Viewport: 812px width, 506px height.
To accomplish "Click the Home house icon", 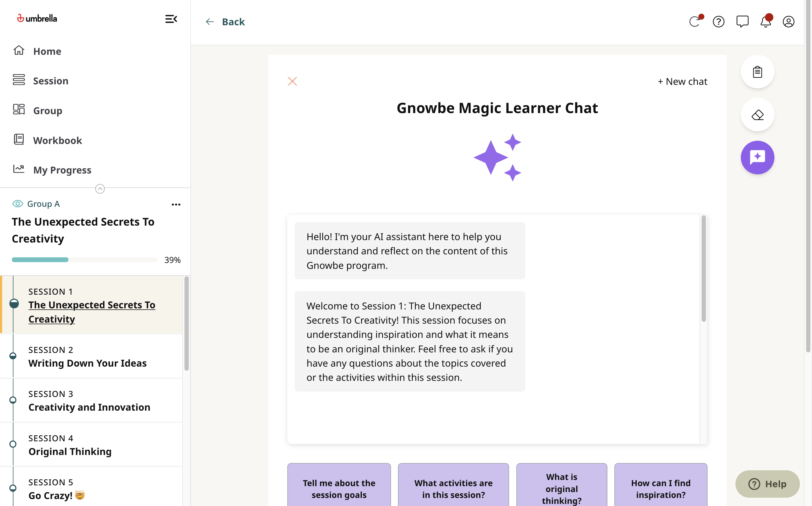I will point(19,50).
